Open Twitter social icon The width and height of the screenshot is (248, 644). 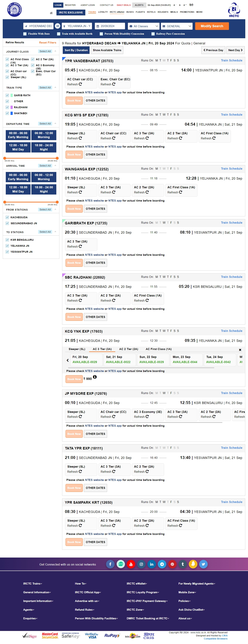point(203,564)
